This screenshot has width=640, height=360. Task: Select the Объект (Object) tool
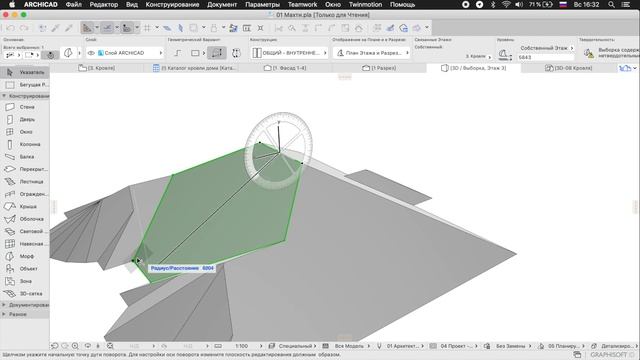coord(25,269)
